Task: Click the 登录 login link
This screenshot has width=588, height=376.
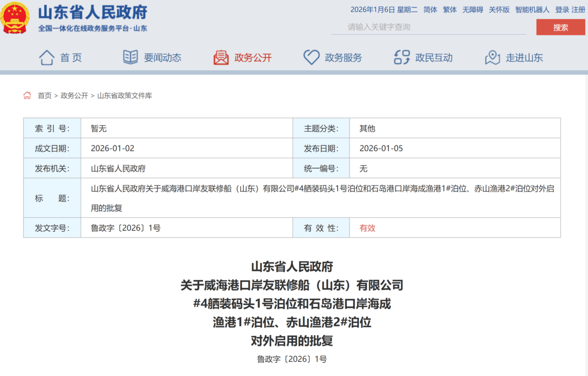Action: tap(562, 10)
